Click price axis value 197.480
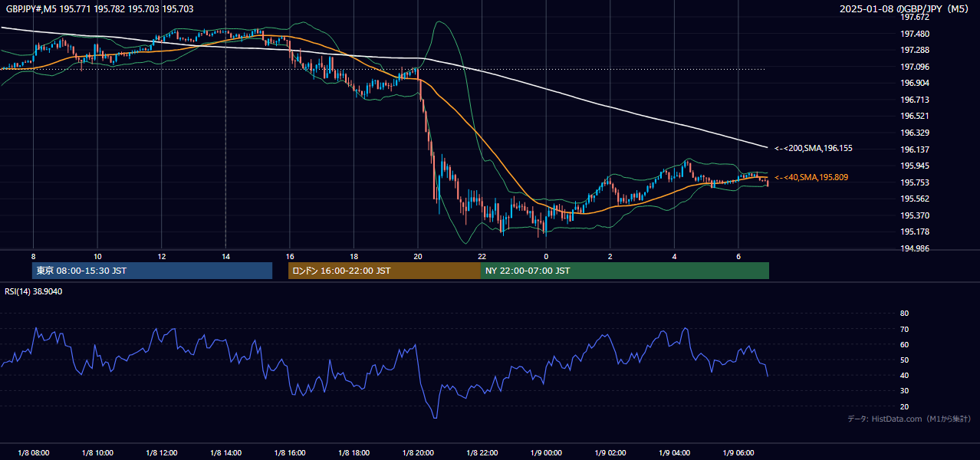This screenshot has height=460, width=980. (915, 34)
